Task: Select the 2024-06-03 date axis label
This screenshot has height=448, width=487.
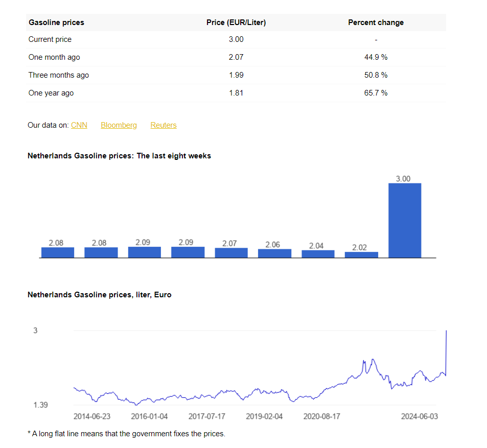Action: click(419, 416)
